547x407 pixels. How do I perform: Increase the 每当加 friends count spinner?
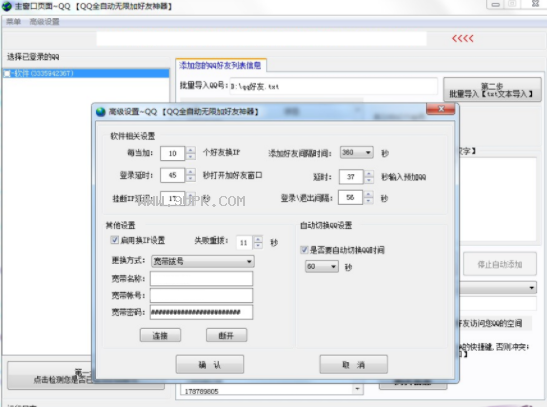click(190, 150)
